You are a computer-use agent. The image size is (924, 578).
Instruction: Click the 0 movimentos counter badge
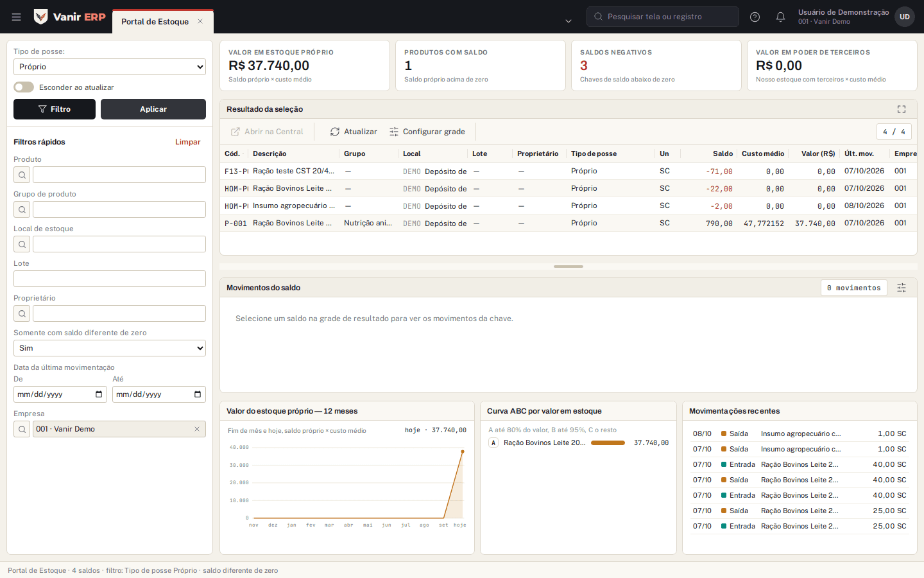[853, 288]
